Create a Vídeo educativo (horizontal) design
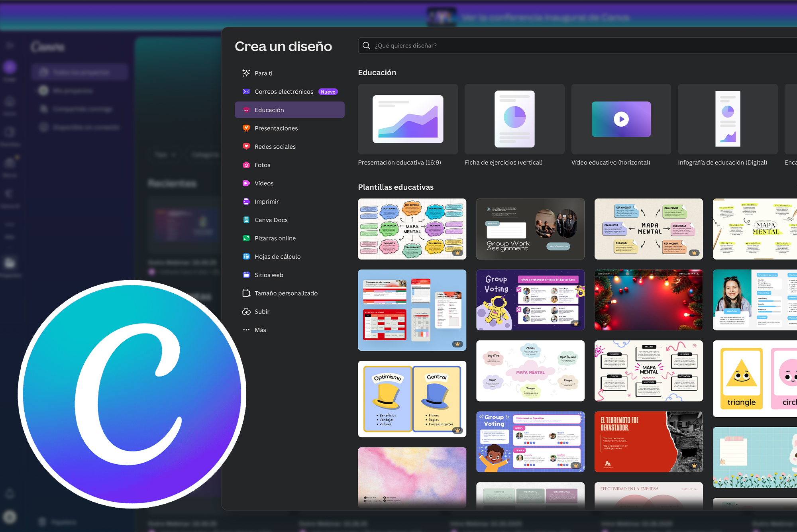The height and width of the screenshot is (532, 797). tap(621, 119)
